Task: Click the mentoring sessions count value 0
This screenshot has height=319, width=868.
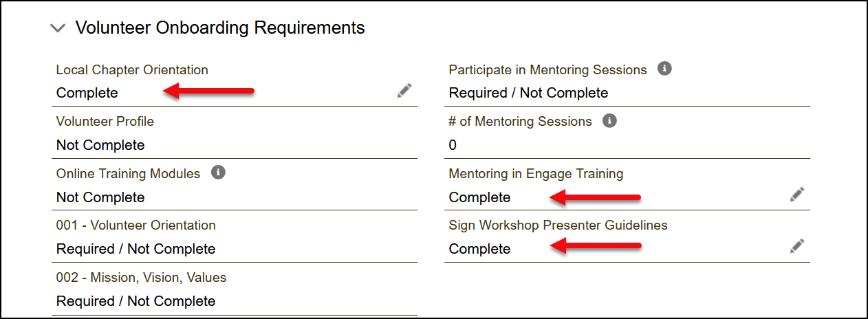Action: [453, 145]
